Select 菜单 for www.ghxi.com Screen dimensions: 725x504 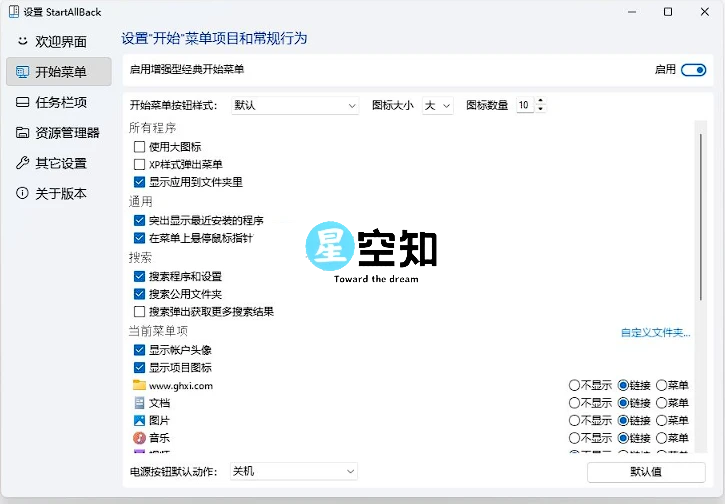(662, 385)
